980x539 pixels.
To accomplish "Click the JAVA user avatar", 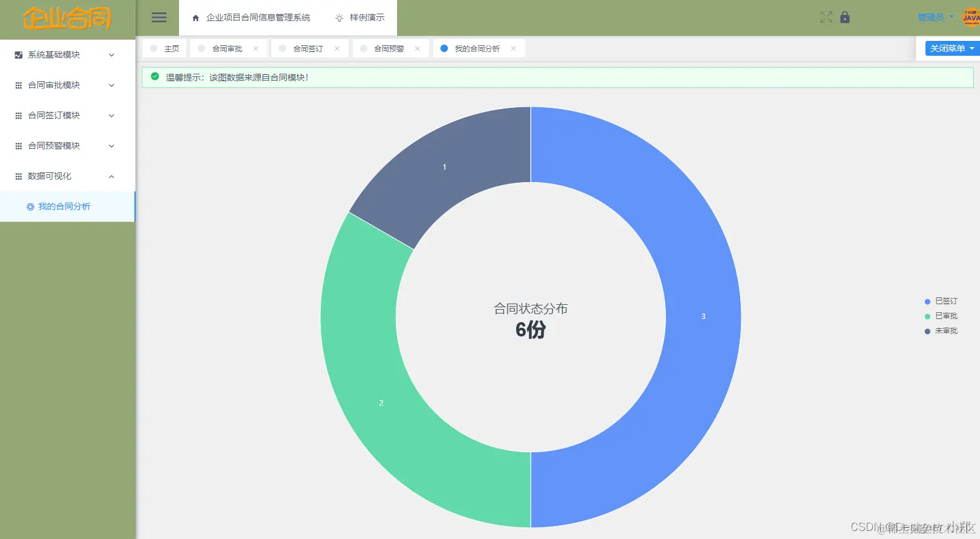I will click(x=971, y=17).
